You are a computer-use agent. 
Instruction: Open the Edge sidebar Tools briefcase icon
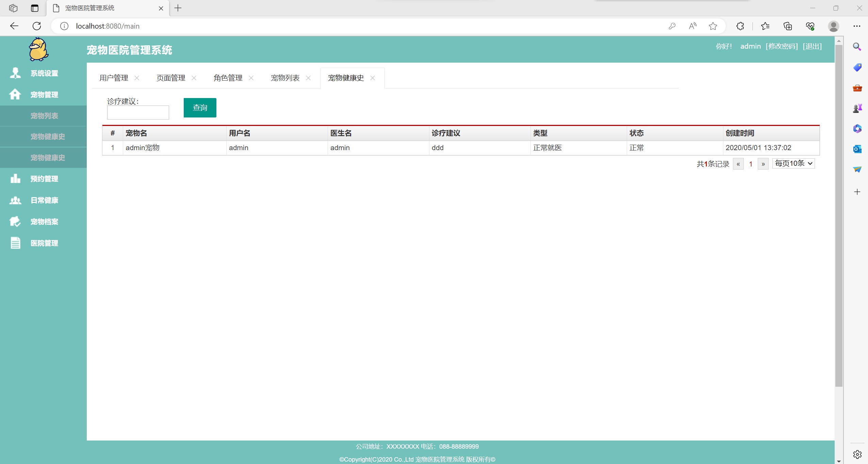click(x=857, y=88)
